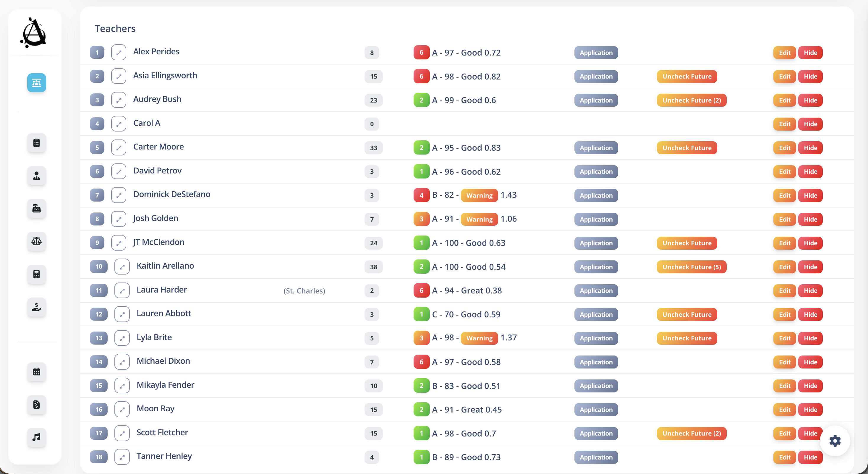The width and height of the screenshot is (868, 474).
Task: Open the person icon in the sidebar
Action: tap(36, 176)
